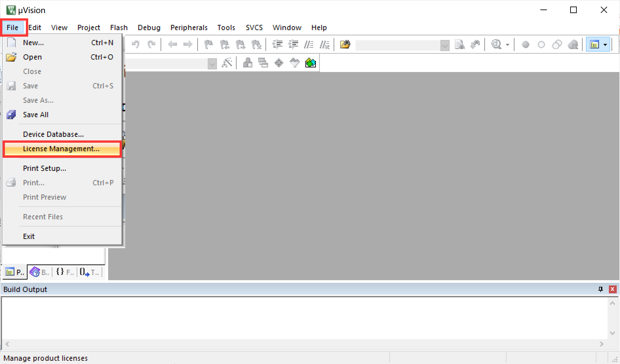This screenshot has width=620, height=364.
Task: Open the window layout dropdown arrow
Action: coord(605,45)
